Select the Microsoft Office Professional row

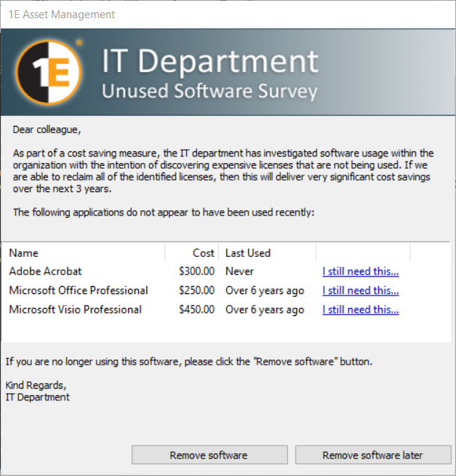[79, 290]
